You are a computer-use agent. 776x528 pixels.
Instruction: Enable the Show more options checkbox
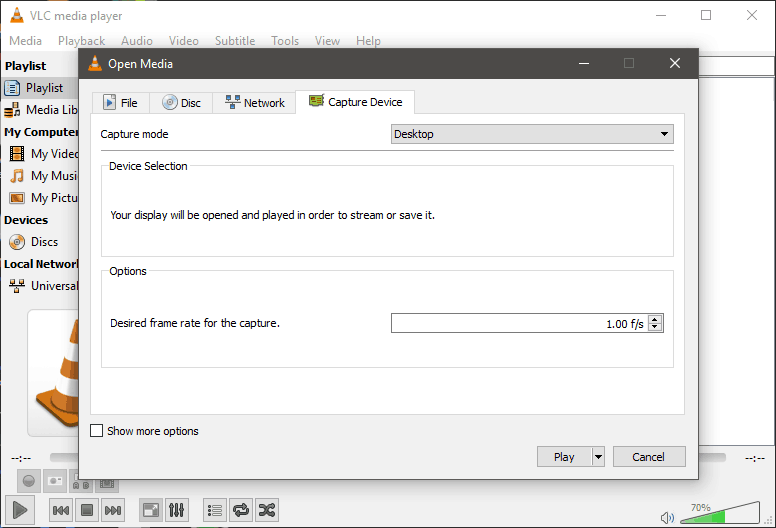pos(97,431)
